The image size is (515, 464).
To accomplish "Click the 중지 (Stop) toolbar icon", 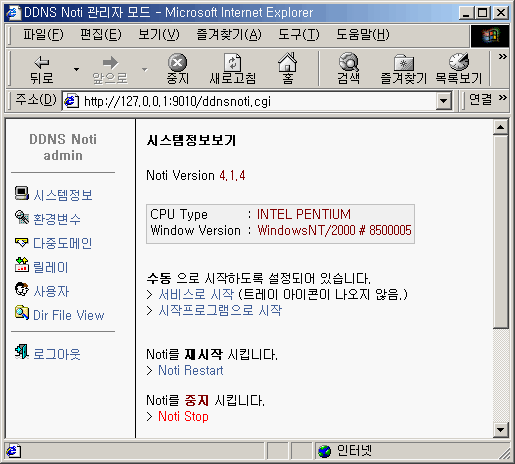I will tap(177, 62).
